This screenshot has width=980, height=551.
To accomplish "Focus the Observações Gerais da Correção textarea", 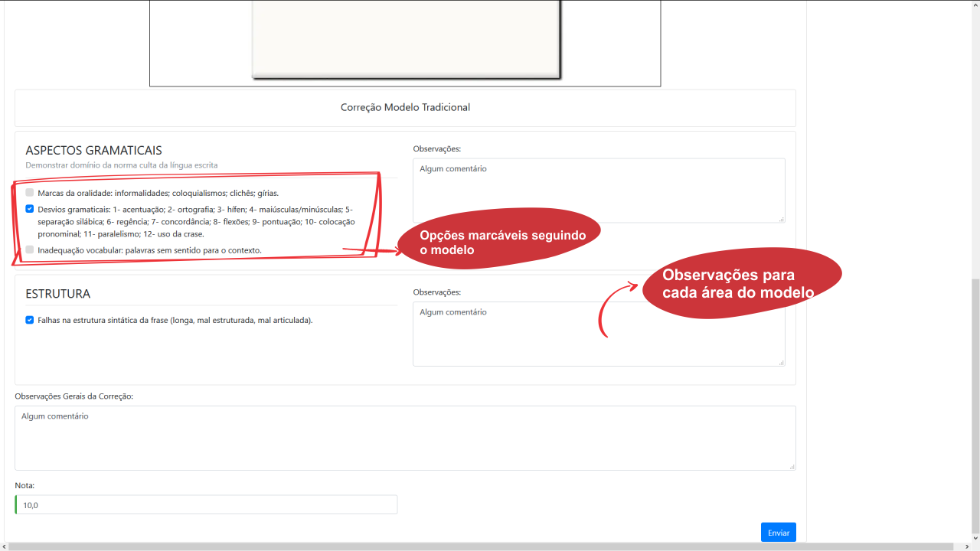I will tap(404, 438).
